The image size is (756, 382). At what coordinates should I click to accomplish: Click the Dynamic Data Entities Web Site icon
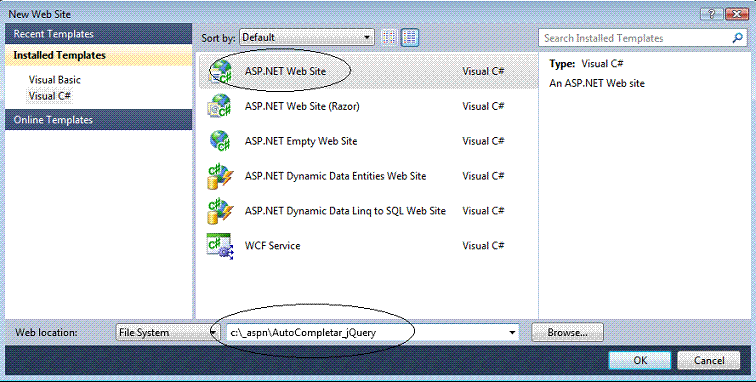coord(220,176)
